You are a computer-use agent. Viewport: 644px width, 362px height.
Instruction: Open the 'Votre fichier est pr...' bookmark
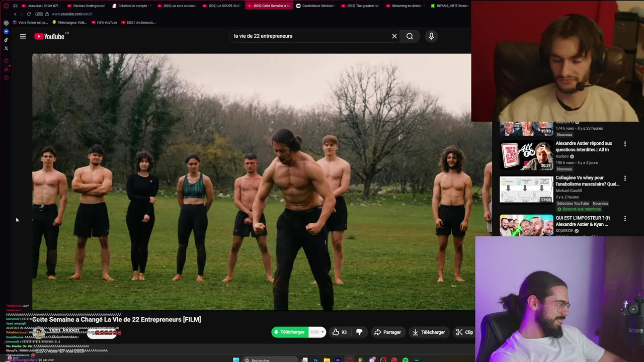pyautogui.click(x=30, y=23)
